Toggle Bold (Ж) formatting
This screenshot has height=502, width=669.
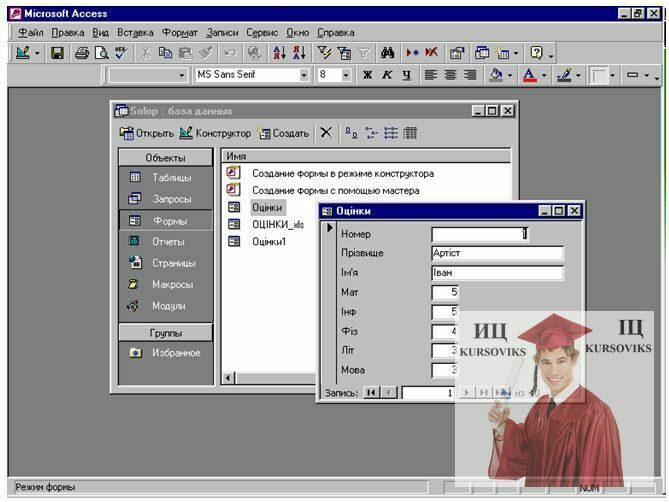click(367, 75)
